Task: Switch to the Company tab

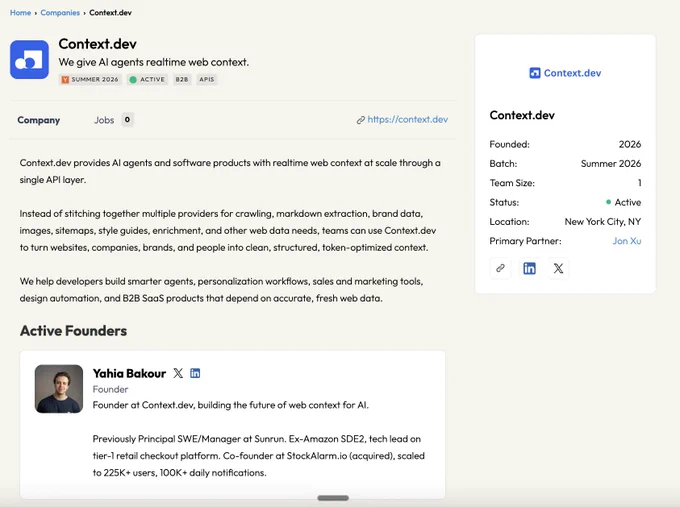Action: (39, 120)
